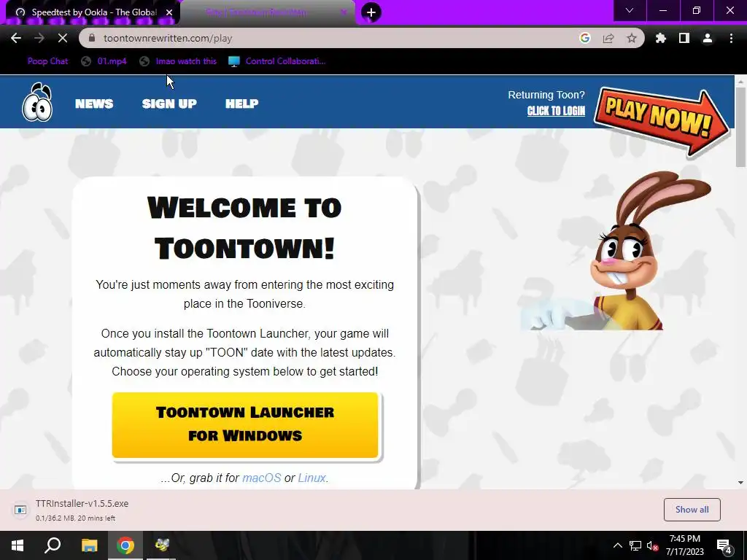Bookmark this page with the star icon
The height and width of the screenshot is (560, 747).
(x=632, y=38)
